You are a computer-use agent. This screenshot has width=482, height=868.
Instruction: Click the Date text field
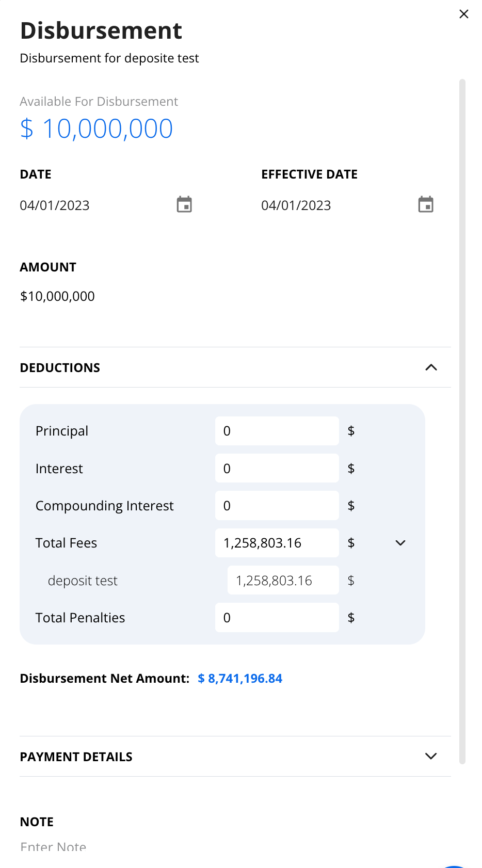point(93,205)
